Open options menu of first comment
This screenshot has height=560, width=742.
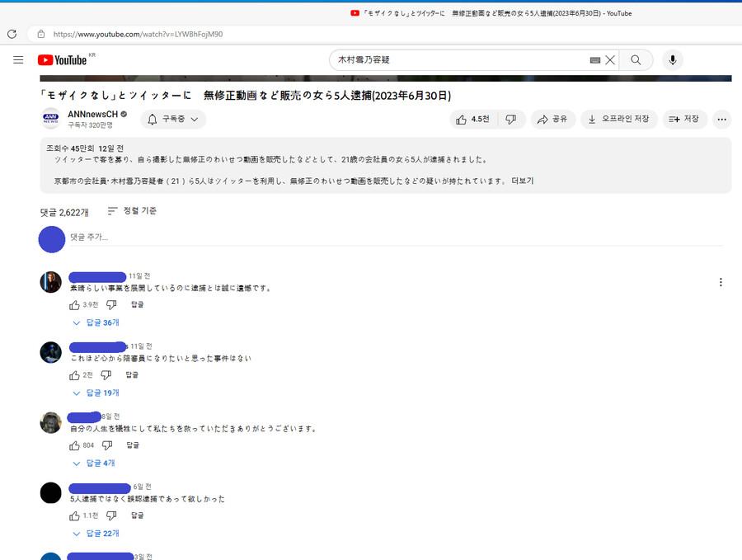pyautogui.click(x=721, y=282)
